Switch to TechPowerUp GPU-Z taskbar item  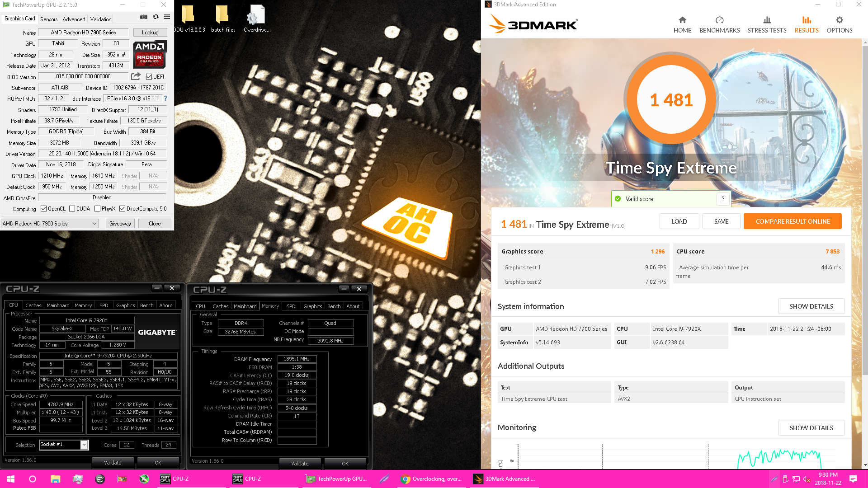click(337, 479)
